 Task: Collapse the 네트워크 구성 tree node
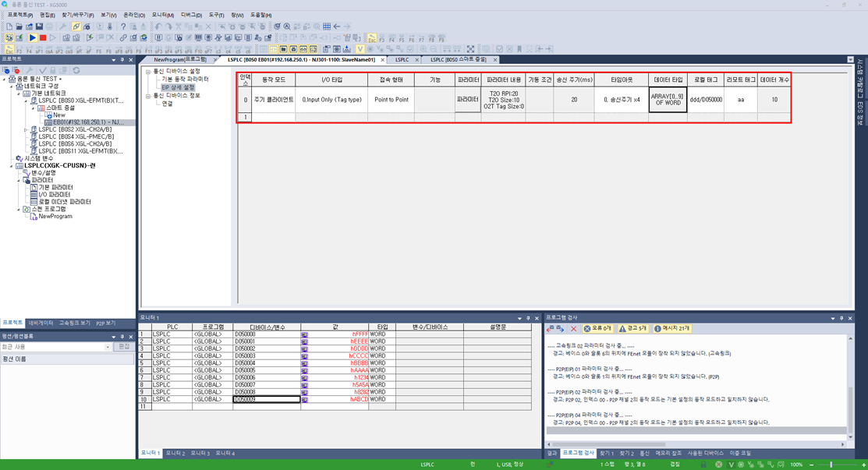[11, 87]
